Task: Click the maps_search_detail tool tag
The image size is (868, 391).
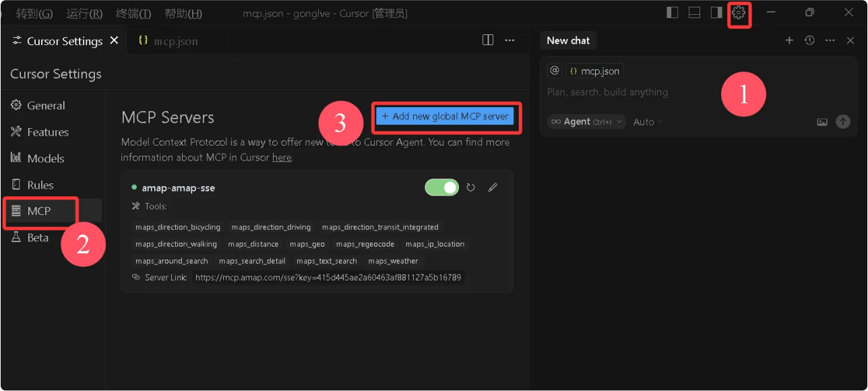Action: 252,261
